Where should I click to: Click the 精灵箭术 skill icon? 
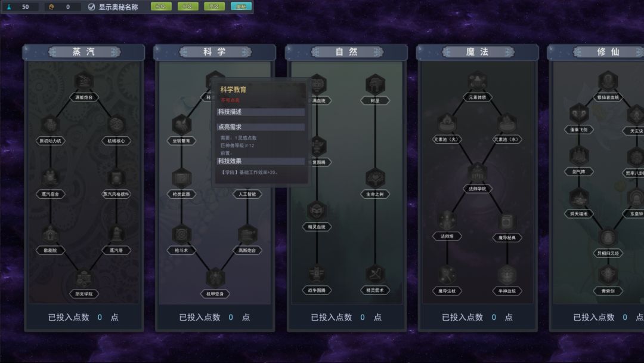[375, 275]
